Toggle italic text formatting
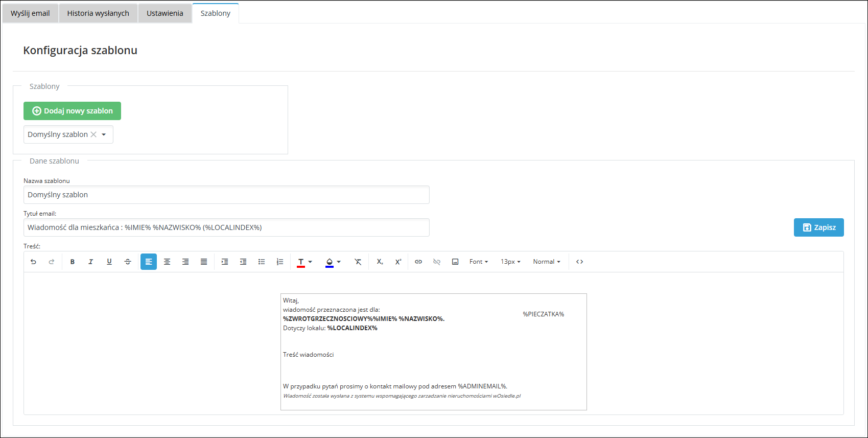Screen dimensions: 868x438 point(91,262)
